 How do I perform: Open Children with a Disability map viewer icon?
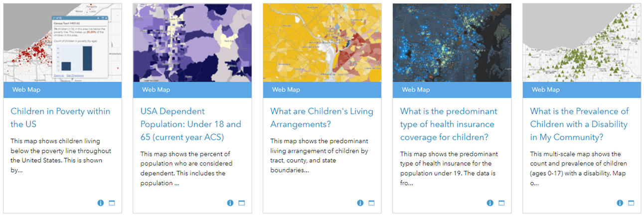point(631,203)
